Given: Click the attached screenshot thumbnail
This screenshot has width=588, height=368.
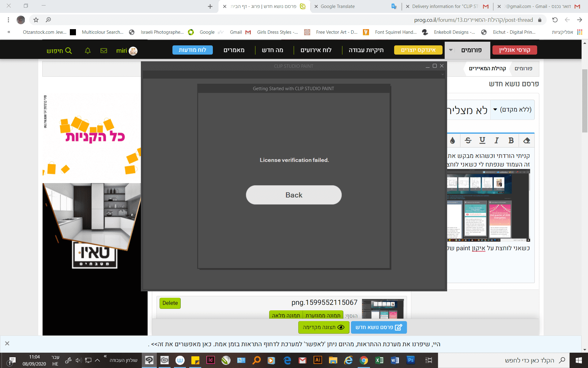Looking at the screenshot, I should tap(383, 309).
